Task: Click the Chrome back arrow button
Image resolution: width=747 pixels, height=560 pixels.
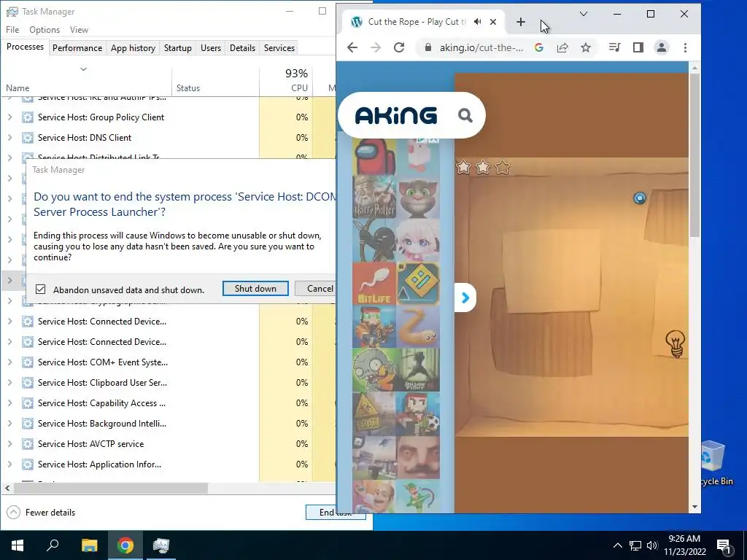Action: click(352, 47)
